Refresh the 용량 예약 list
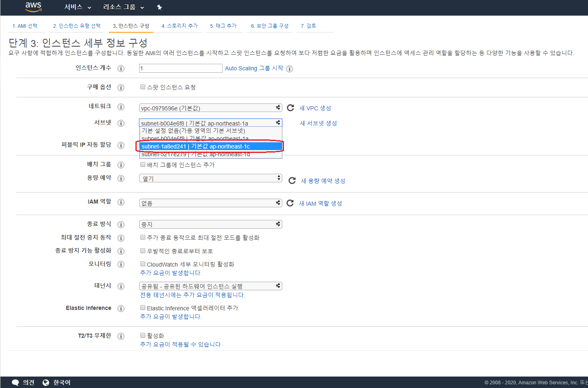Image resolution: width=588 pixels, height=388 pixels. [292, 181]
